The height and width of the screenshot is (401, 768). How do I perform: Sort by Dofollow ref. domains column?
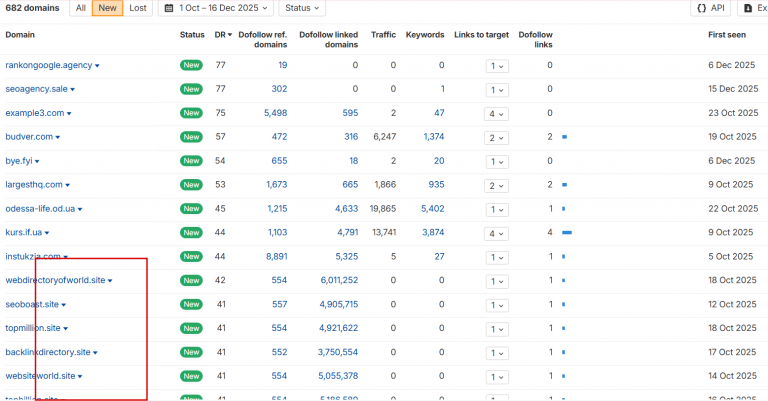tap(263, 39)
